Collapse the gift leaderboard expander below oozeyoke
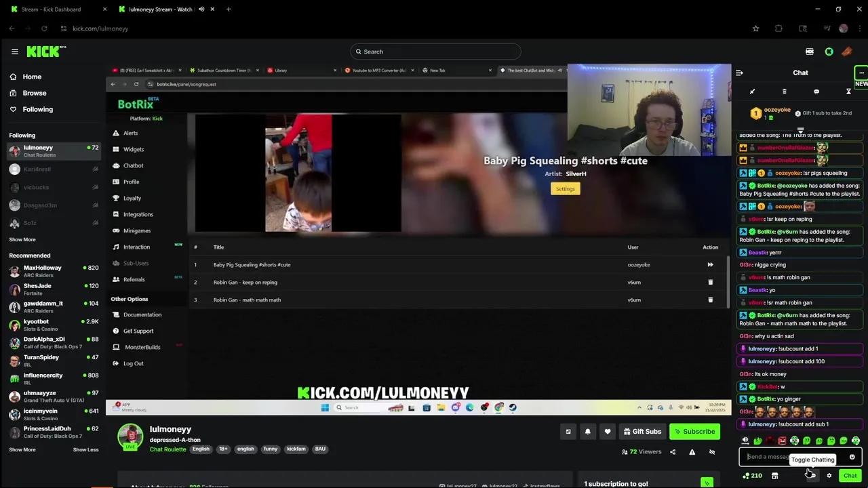Image resolution: width=868 pixels, height=488 pixels. 800,129
